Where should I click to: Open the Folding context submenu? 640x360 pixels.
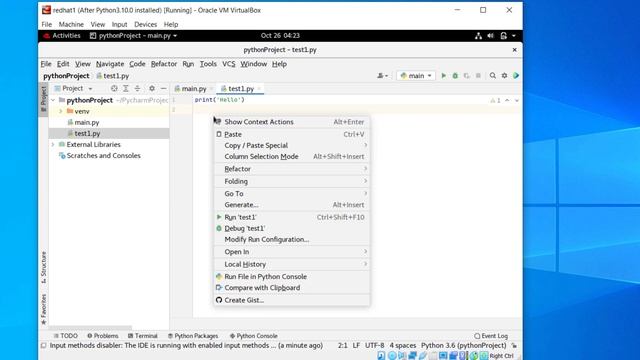click(x=292, y=181)
